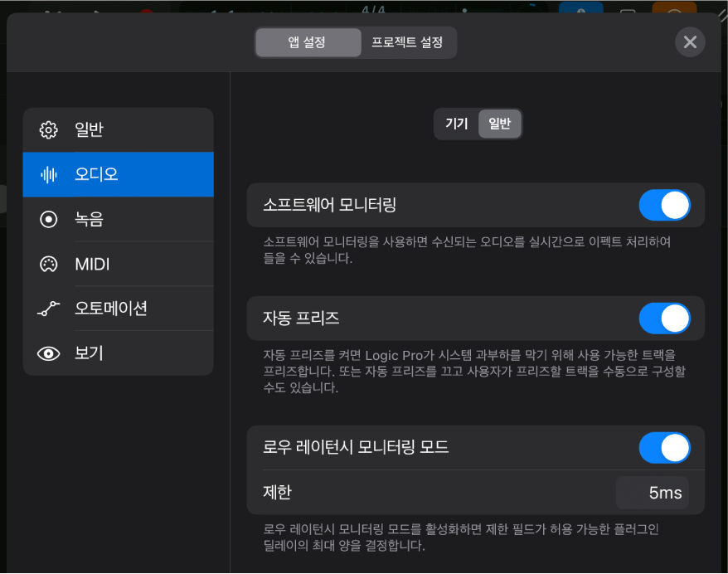The width and height of the screenshot is (728, 574).
Task: Click the automation curve icon beside 오토메이션
Action: (48, 309)
